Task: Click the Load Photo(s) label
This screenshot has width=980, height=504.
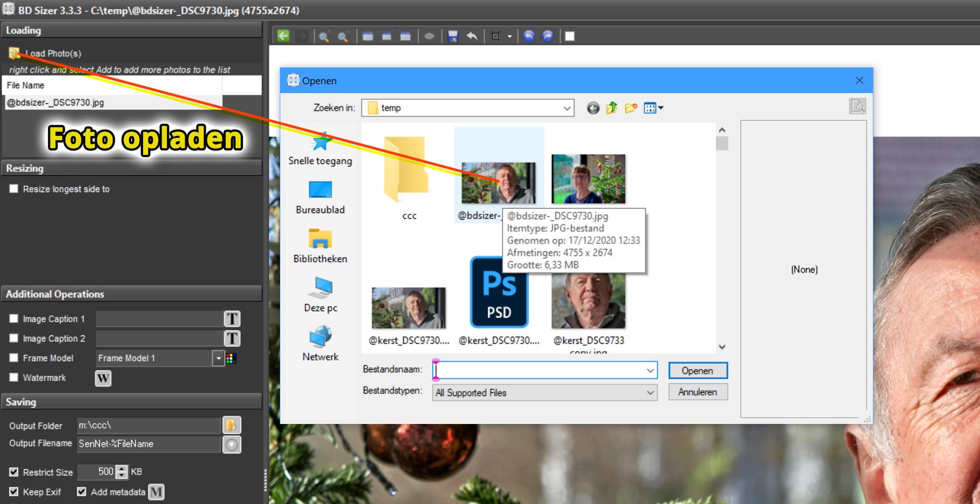Action: (54, 54)
